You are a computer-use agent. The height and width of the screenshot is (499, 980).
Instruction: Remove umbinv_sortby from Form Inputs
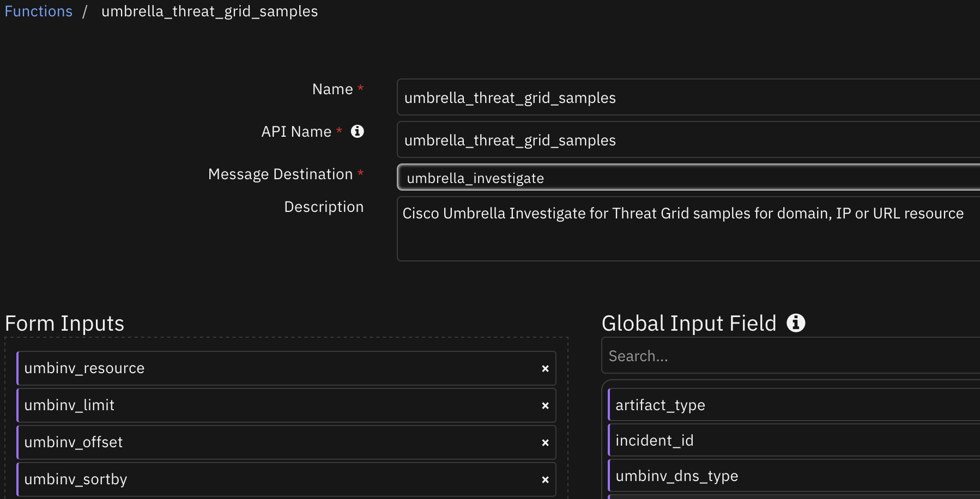[x=545, y=480]
